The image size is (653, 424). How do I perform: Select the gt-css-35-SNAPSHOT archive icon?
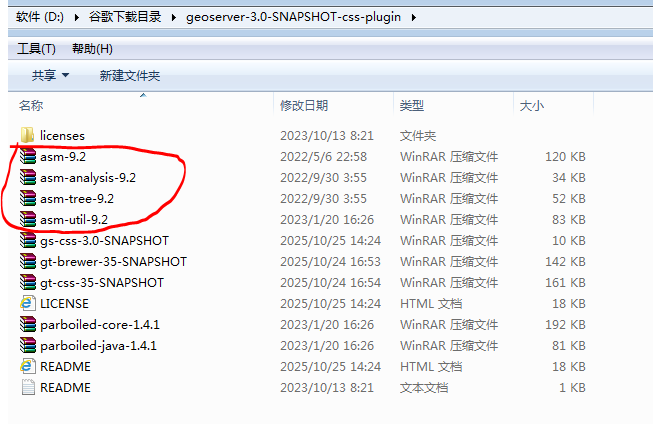(27, 282)
